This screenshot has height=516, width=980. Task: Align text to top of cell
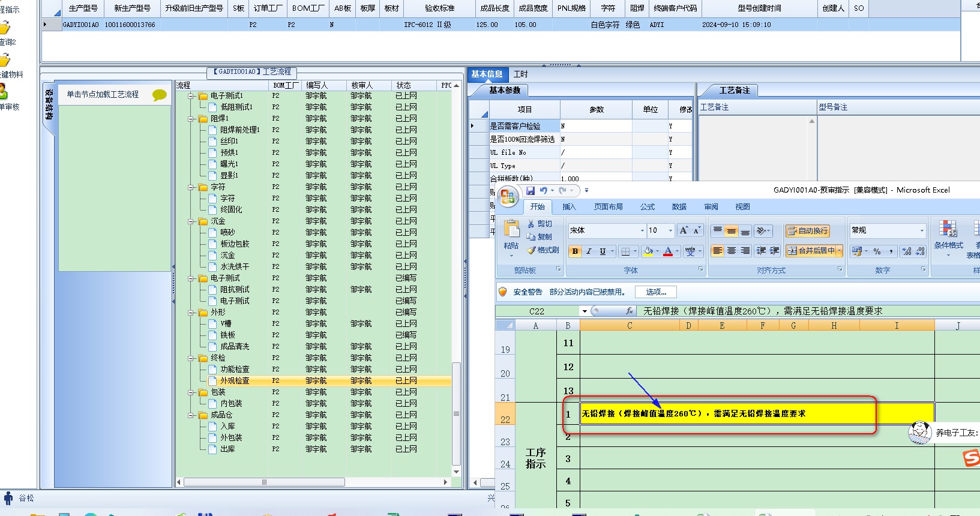point(717,231)
